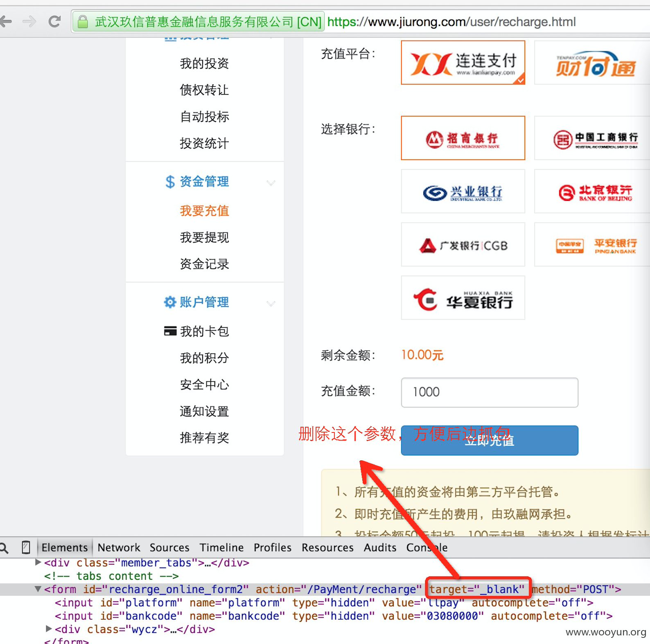Click the URL in the address bar

(451, 22)
